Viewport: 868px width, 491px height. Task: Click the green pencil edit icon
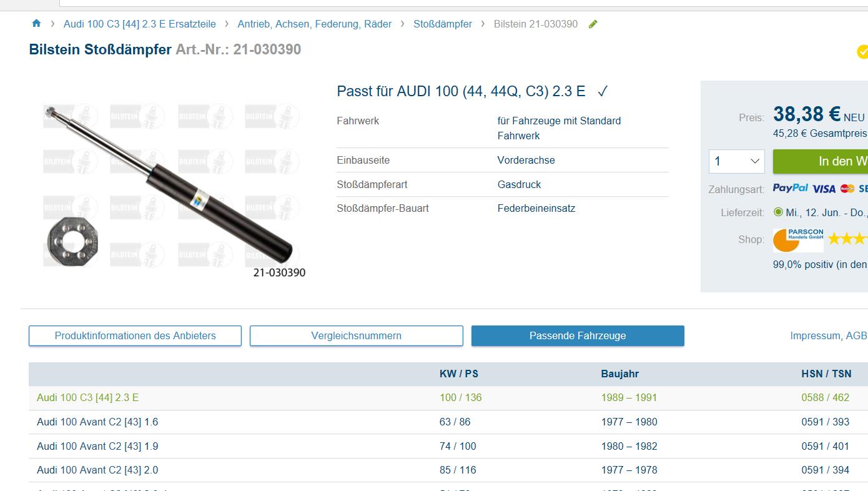(x=593, y=24)
